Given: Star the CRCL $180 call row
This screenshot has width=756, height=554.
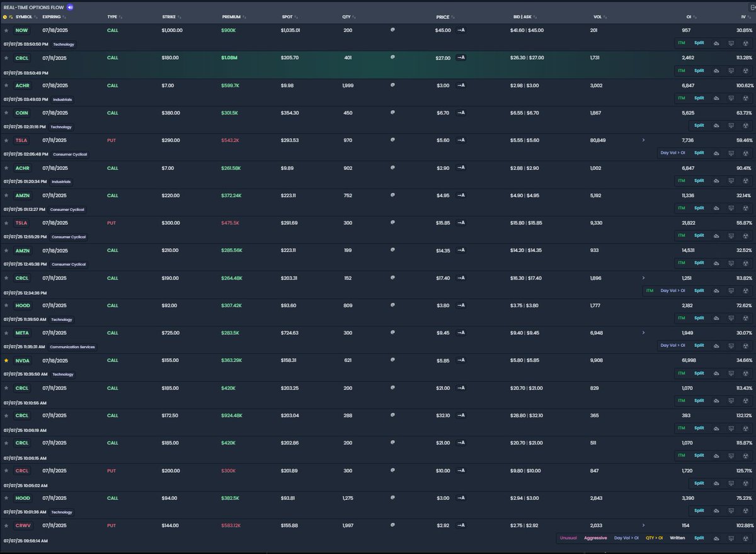Looking at the screenshot, I should (6, 58).
